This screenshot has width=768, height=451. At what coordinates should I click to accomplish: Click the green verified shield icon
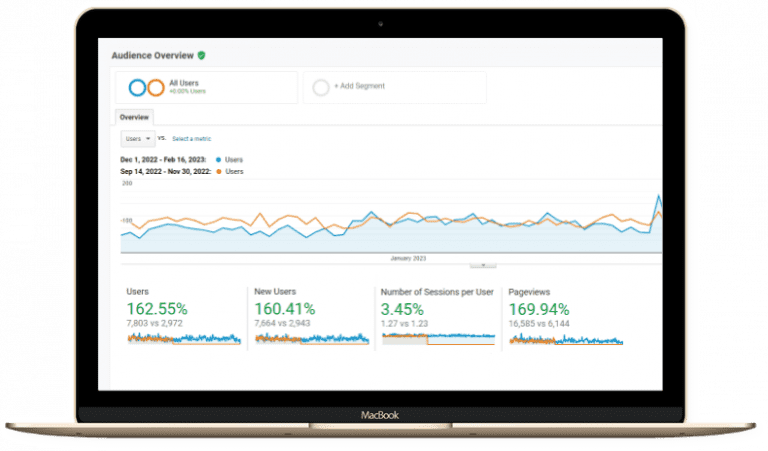(201, 56)
